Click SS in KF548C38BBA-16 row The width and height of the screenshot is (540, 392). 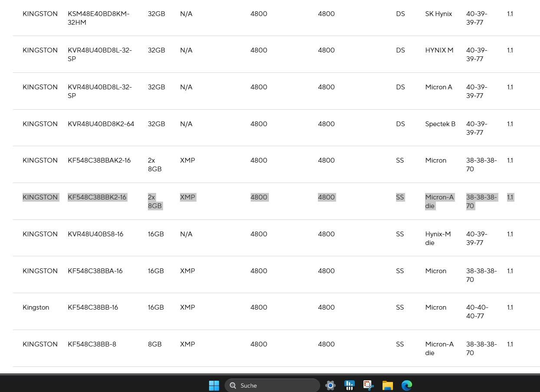(400, 271)
